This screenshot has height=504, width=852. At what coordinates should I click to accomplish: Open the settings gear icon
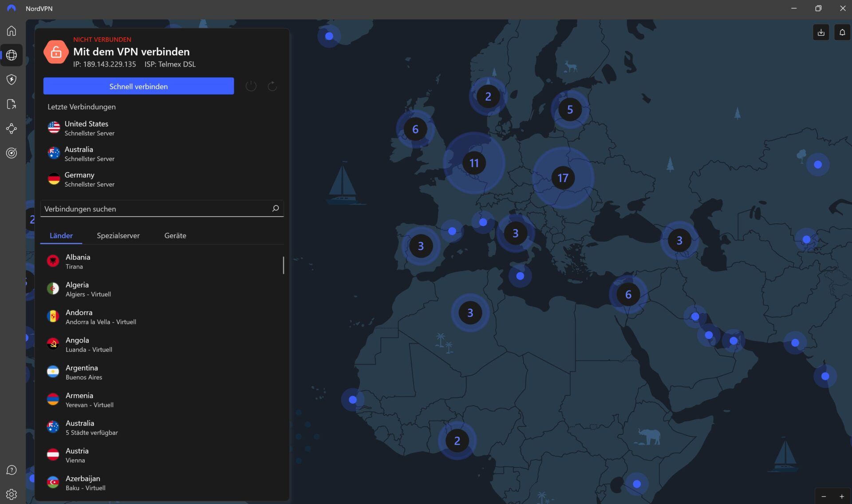tap(12, 494)
